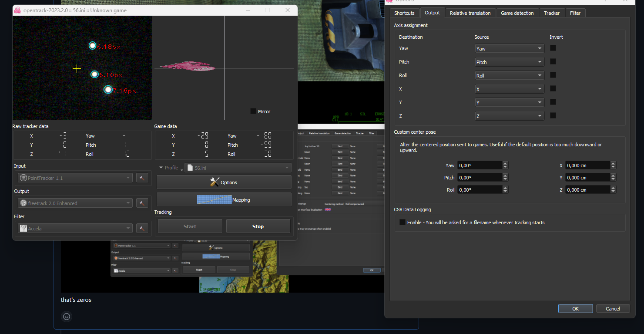Switch to the Tracker tab

pyautogui.click(x=552, y=13)
